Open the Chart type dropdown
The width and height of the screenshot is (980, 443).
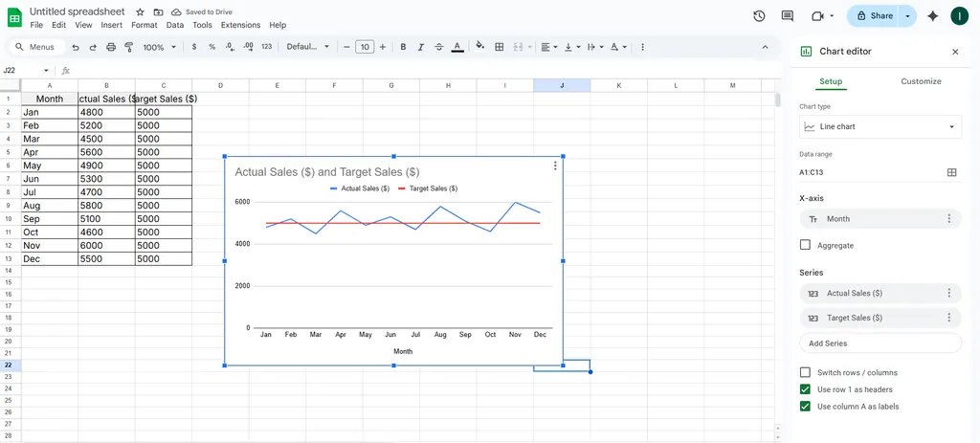880,126
